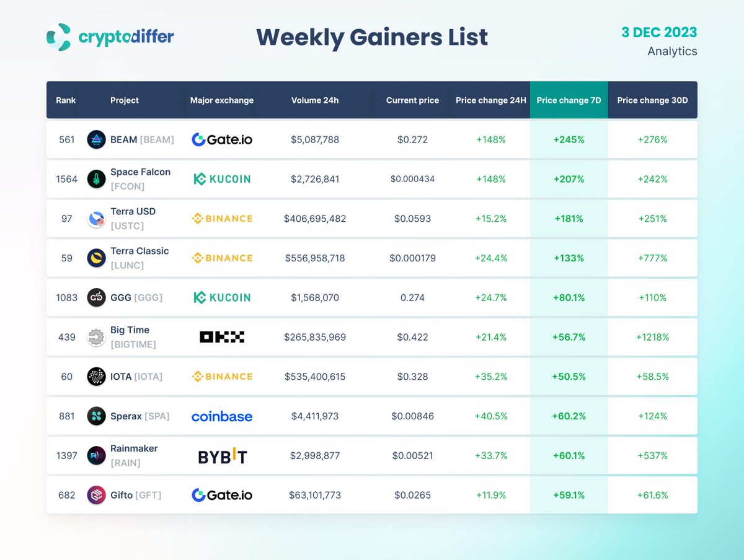
Task: Click the volume $406,695,482
Action: 315,219
